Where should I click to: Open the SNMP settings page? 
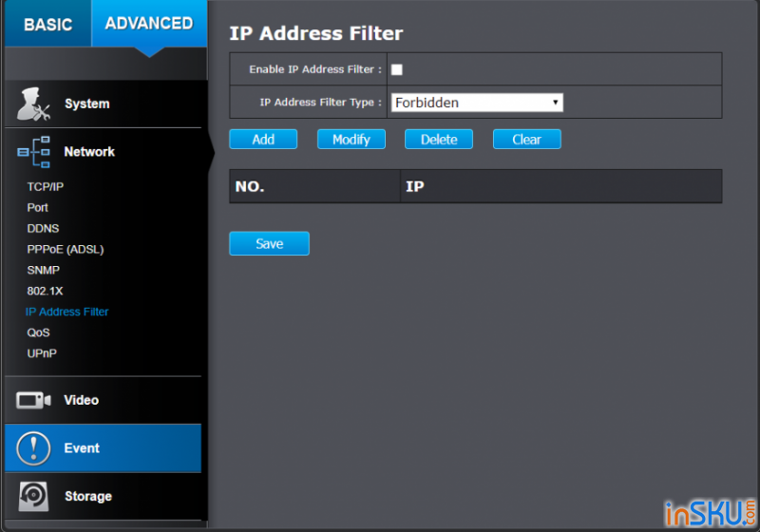pyautogui.click(x=43, y=271)
